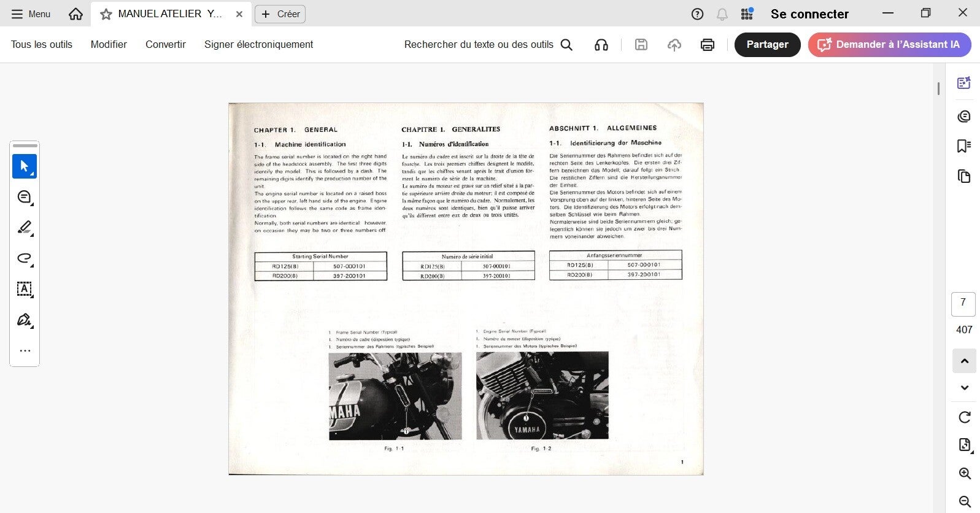The height and width of the screenshot is (513, 980).
Task: Select the text box tool
Action: 25,289
